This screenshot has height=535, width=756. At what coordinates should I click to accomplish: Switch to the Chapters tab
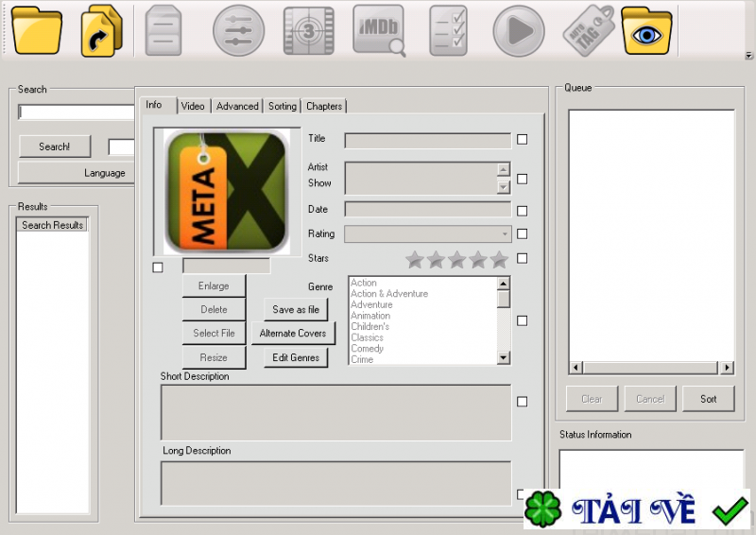click(324, 106)
